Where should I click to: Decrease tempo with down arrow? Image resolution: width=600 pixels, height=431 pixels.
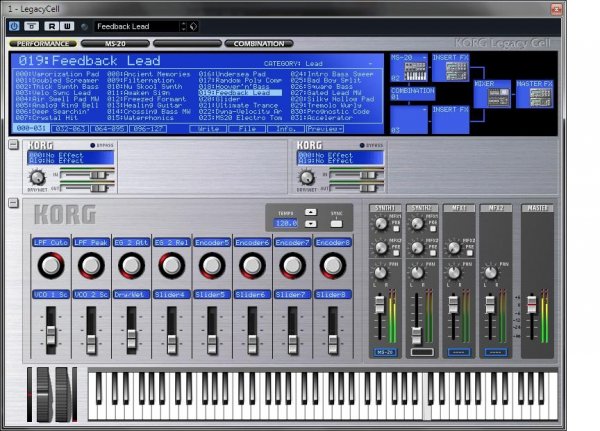(x=311, y=224)
